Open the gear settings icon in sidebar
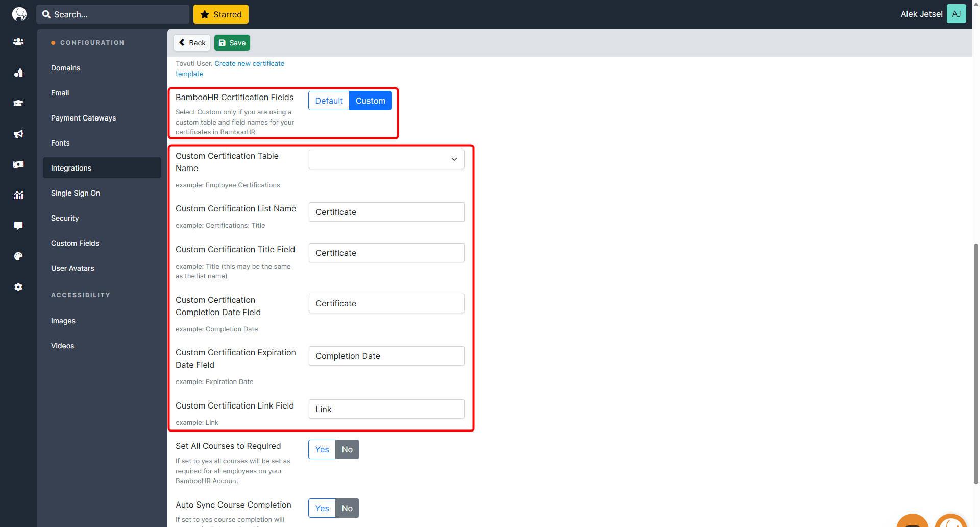 point(18,287)
